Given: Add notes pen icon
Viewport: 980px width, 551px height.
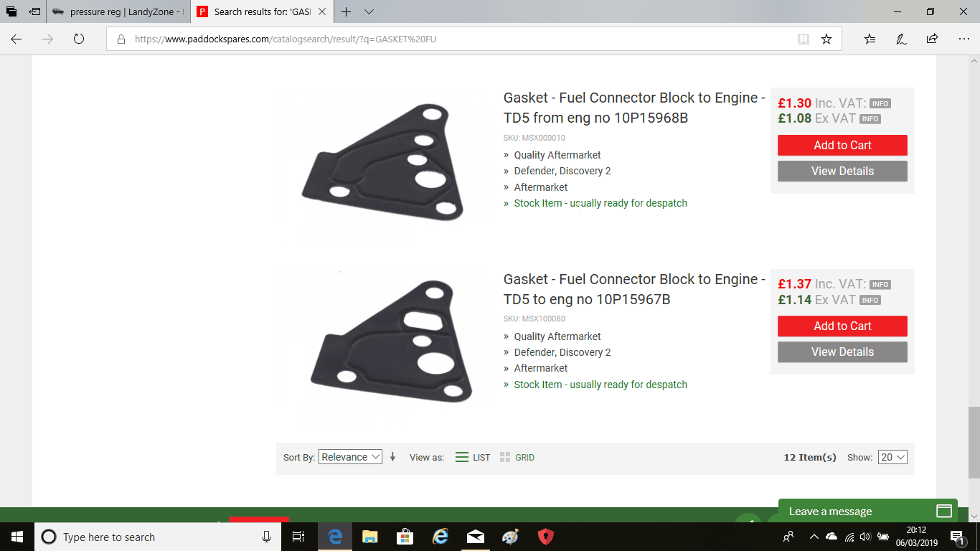Looking at the screenshot, I should click(x=901, y=39).
